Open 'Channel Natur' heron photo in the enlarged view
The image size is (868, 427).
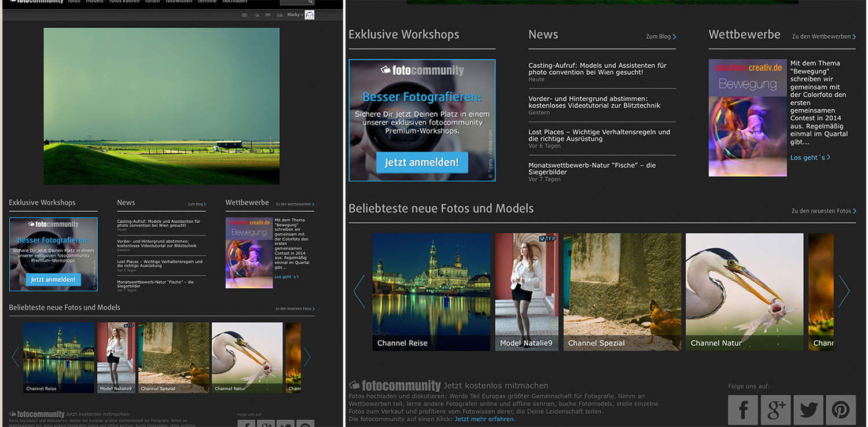[745, 292]
